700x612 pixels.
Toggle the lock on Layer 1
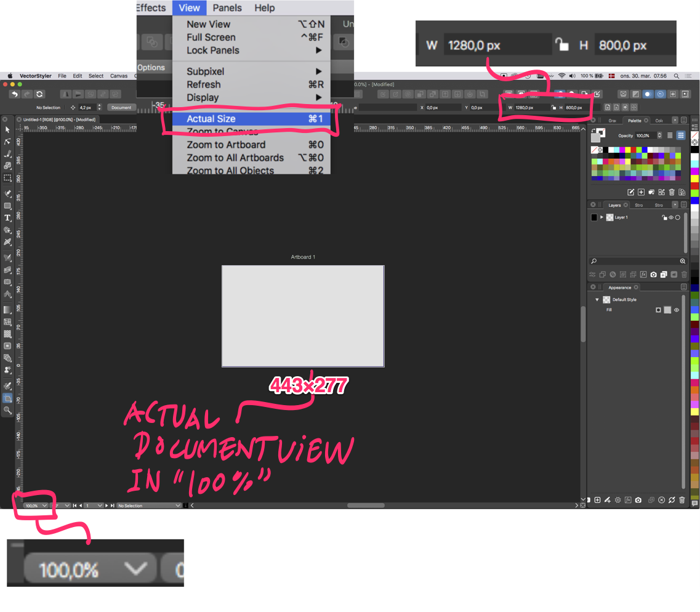[x=664, y=217]
